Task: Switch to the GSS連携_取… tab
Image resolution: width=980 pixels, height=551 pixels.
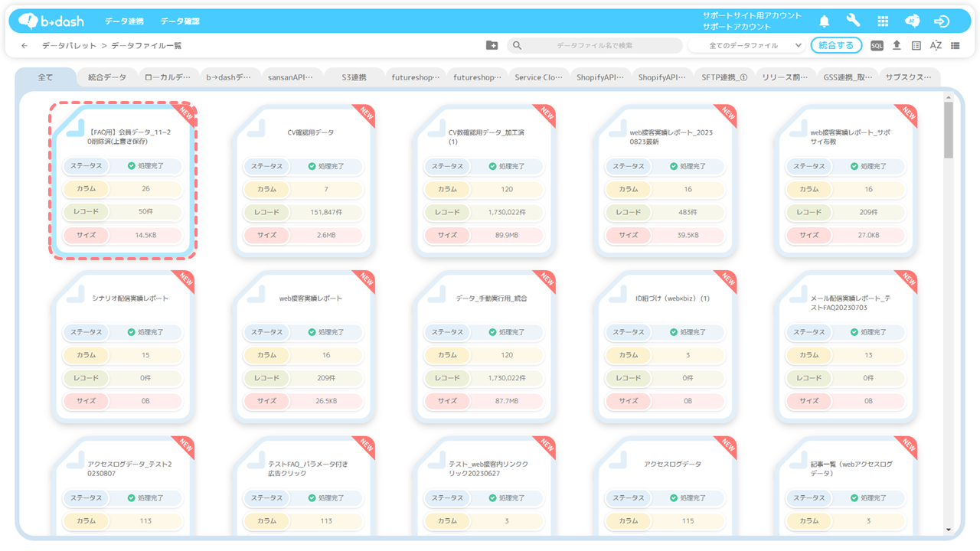Action: 848,77
